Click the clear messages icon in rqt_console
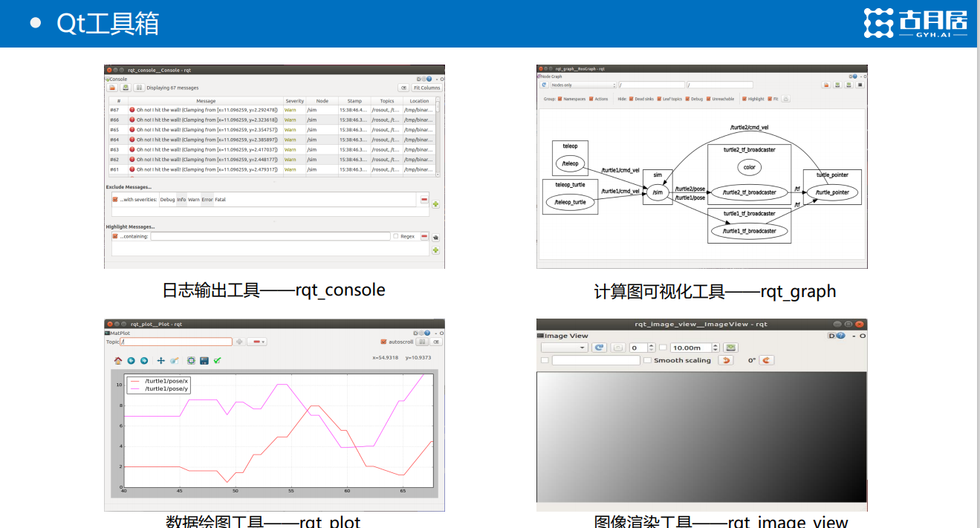 tap(403, 88)
